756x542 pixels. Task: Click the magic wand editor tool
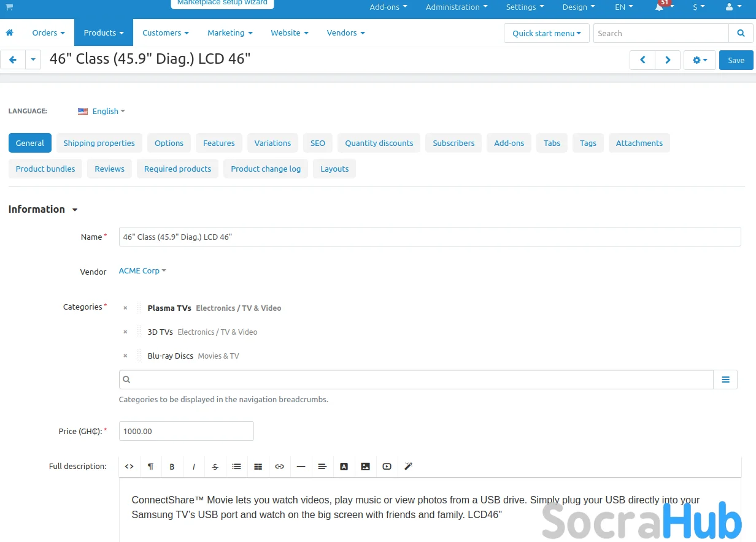click(408, 467)
